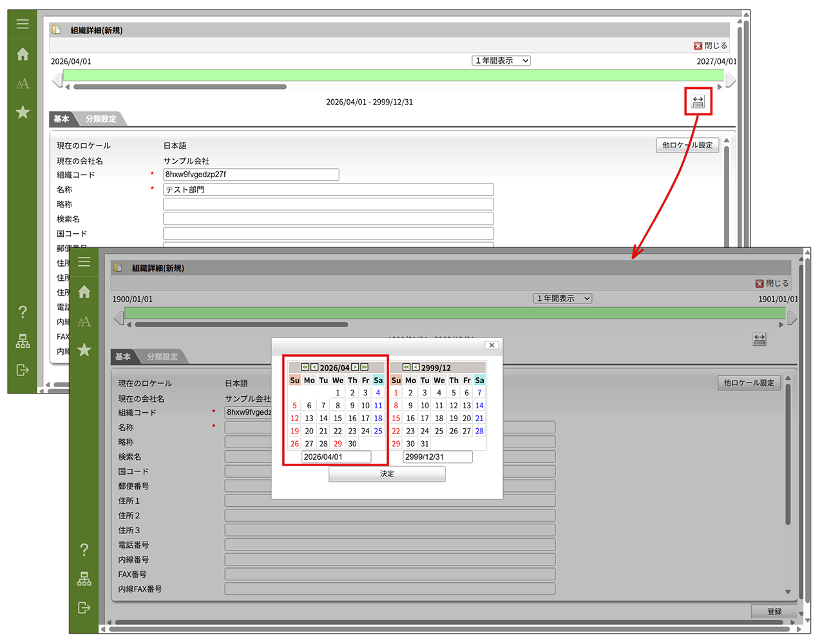Click the star favorites icon in front window
The height and width of the screenshot is (644, 820).
pos(84,350)
